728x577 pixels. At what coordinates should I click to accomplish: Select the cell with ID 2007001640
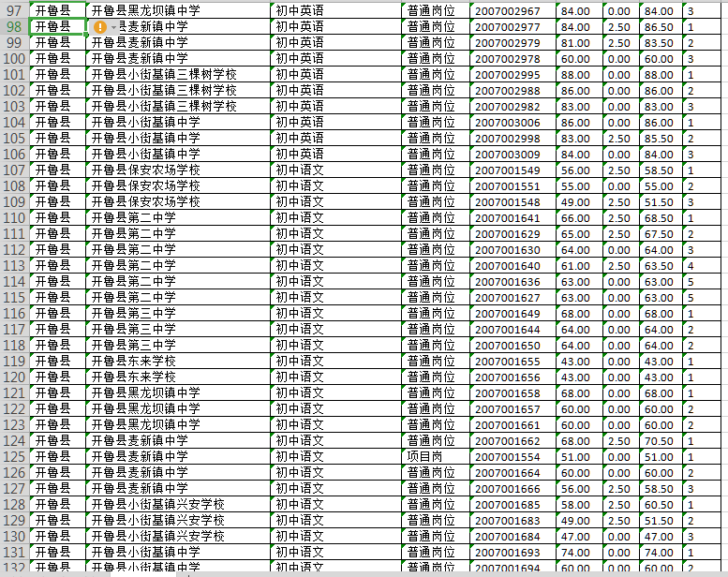(507, 266)
